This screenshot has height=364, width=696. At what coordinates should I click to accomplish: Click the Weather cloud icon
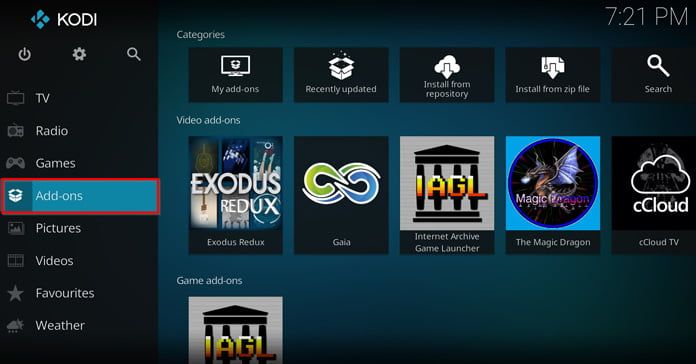point(16,325)
